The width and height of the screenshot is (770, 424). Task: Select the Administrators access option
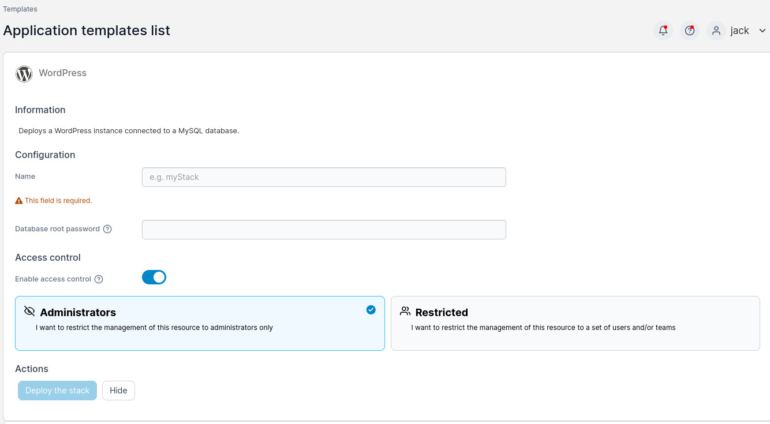point(200,322)
